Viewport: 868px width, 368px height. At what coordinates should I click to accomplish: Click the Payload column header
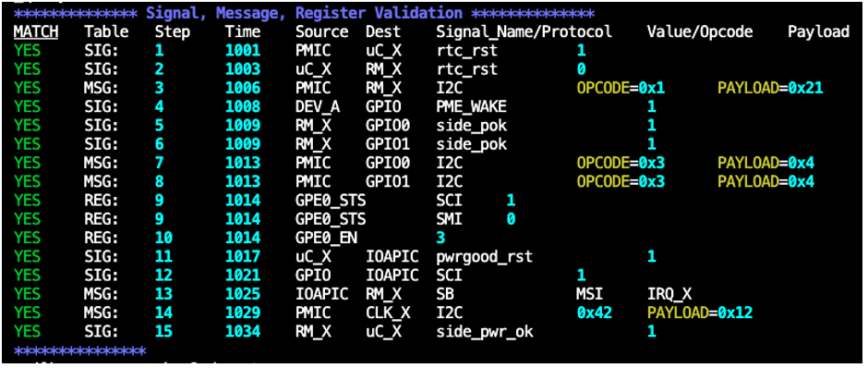click(x=818, y=32)
